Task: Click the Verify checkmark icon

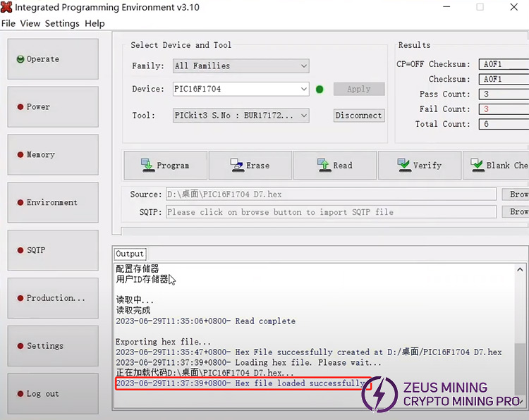Action: pos(404,165)
